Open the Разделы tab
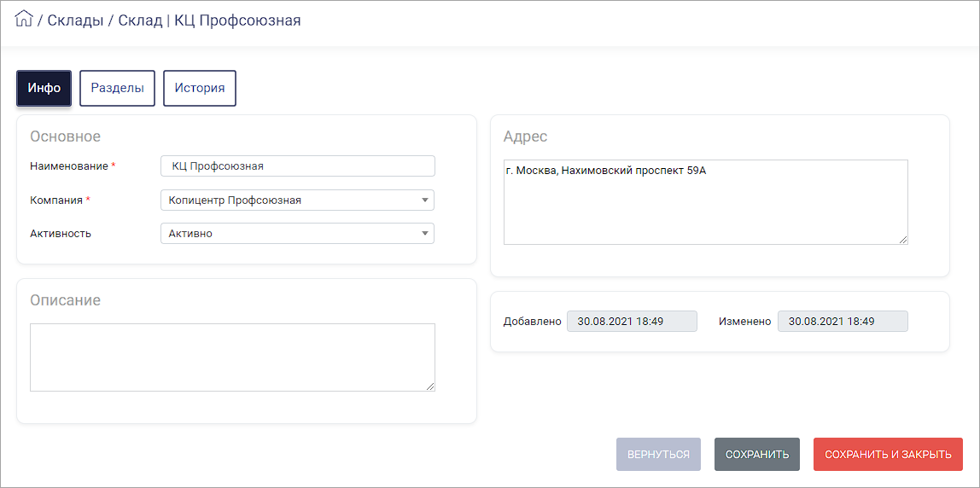This screenshot has width=980, height=488. click(x=118, y=88)
